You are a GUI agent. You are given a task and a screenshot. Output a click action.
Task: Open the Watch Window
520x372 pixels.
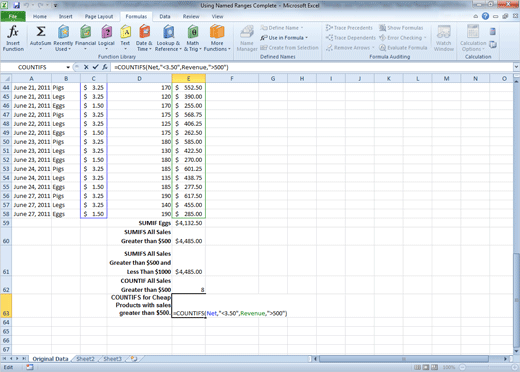pyautogui.click(x=444, y=38)
